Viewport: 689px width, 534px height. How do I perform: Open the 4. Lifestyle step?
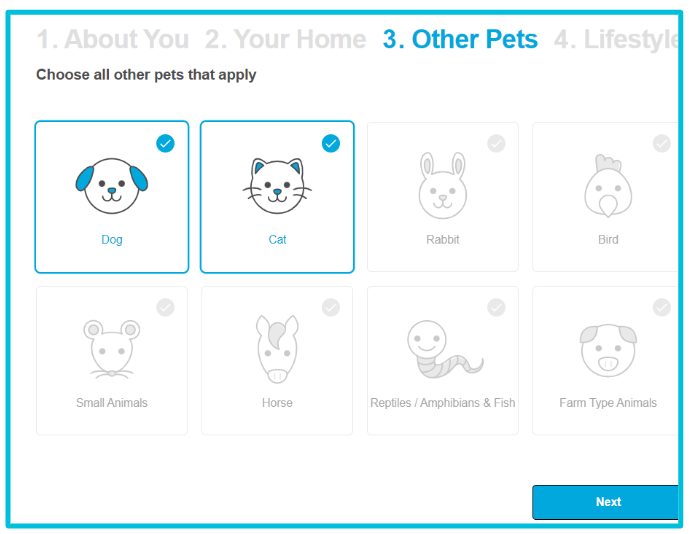617,40
